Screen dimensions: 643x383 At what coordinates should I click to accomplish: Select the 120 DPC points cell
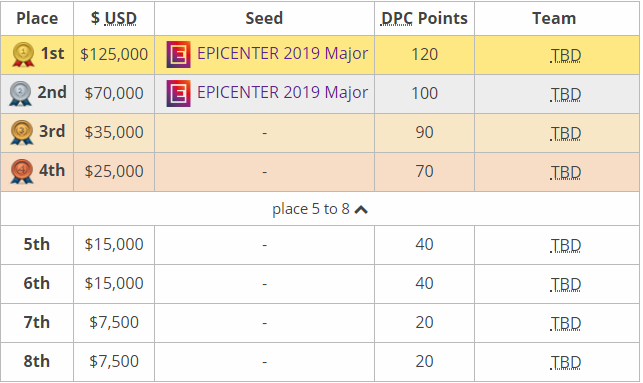424,55
